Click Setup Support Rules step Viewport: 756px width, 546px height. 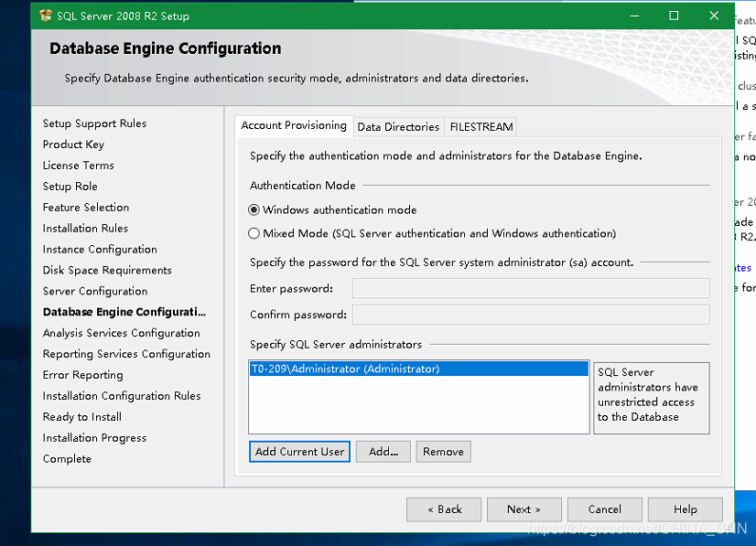(x=94, y=123)
